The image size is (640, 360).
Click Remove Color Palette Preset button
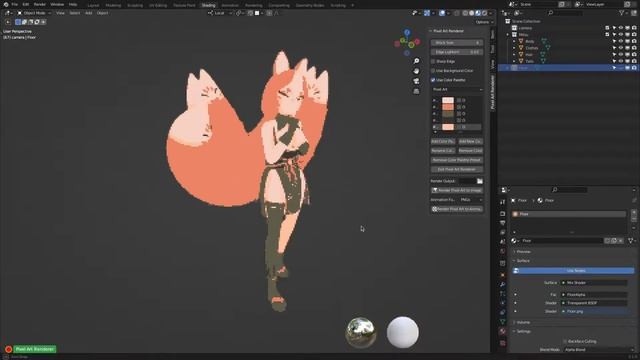(457, 160)
